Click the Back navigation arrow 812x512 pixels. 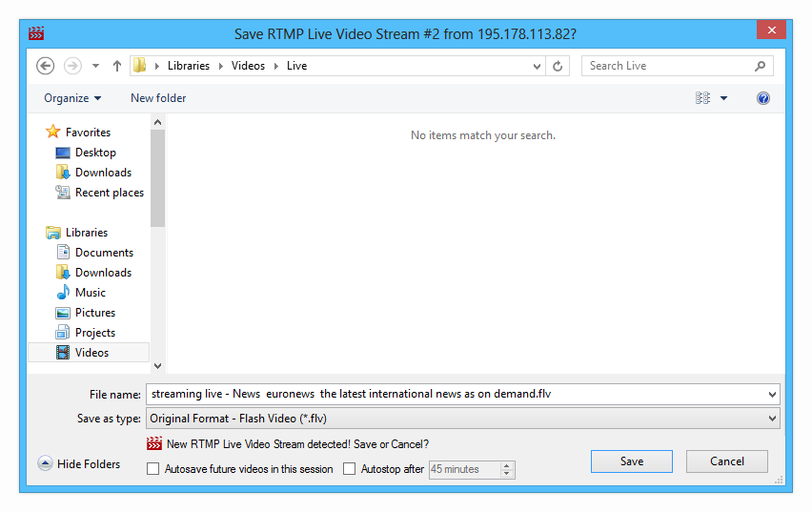(45, 66)
